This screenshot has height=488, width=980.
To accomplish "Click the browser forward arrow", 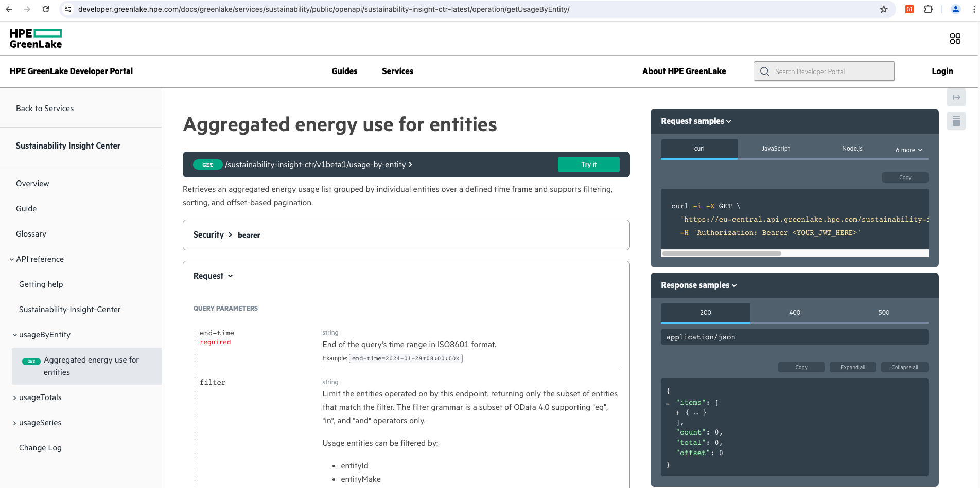I will [27, 9].
